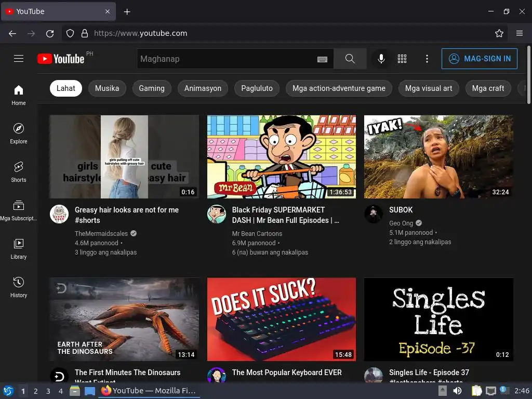The image size is (532, 399).
Task: Switch to workspace 3 in taskbar
Action: [48, 391]
